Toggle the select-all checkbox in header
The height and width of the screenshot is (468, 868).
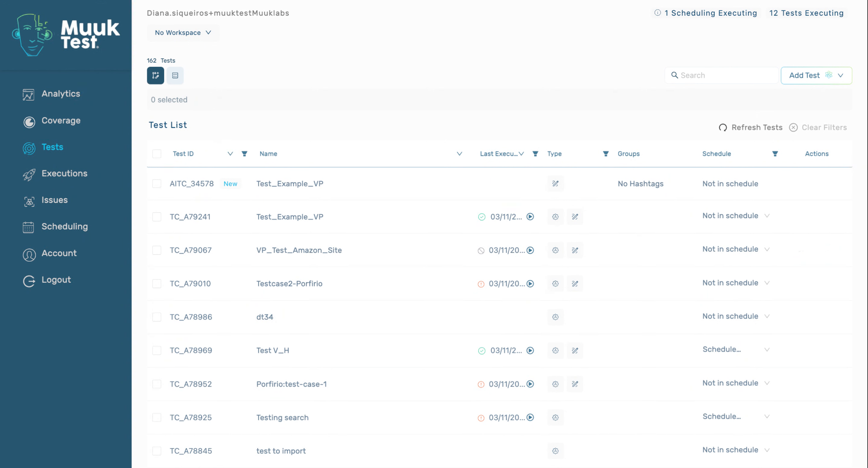point(157,154)
